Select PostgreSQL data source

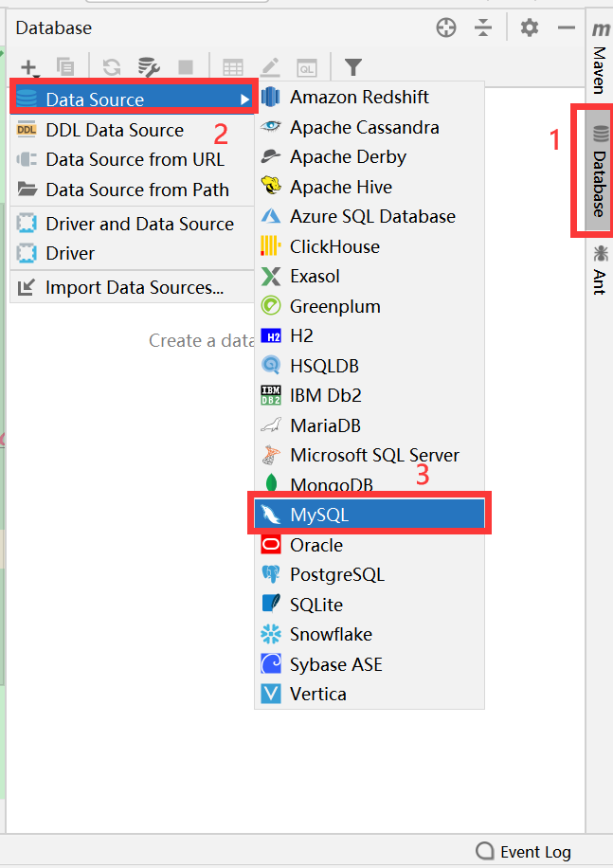(369, 574)
